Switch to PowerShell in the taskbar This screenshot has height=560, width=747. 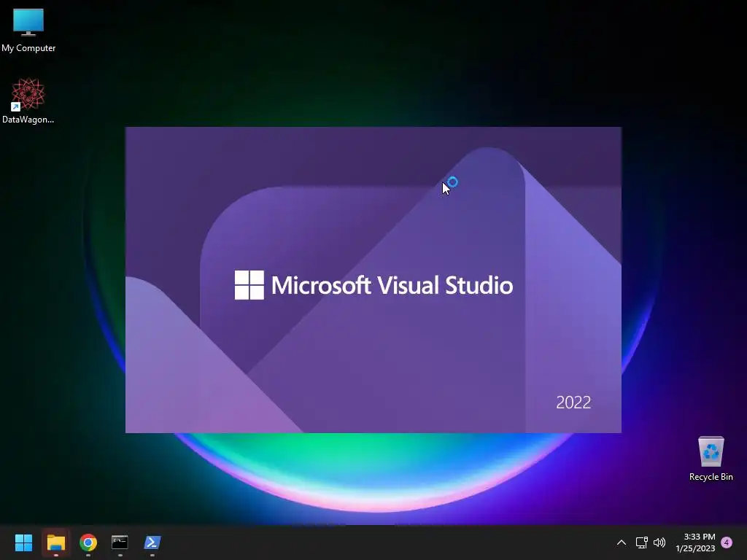[152, 542]
